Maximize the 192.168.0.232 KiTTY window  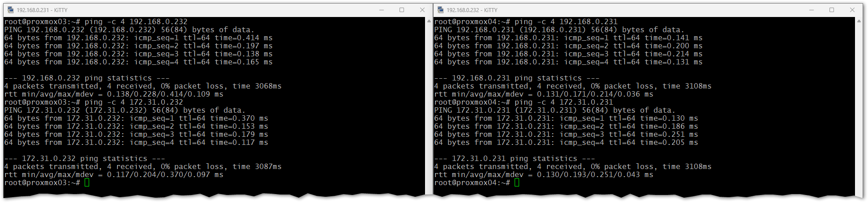[x=832, y=10]
